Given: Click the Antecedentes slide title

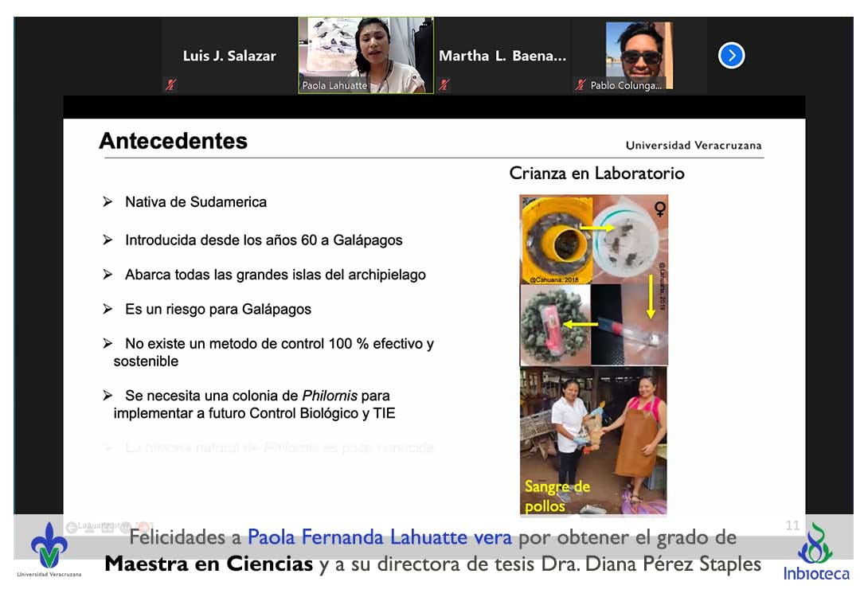Looking at the screenshot, I should (173, 141).
